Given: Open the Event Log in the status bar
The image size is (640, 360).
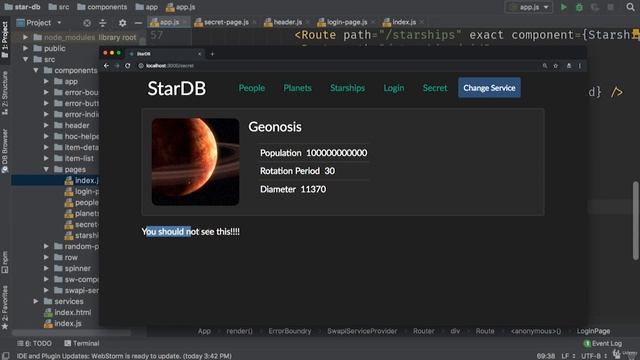Looking at the screenshot, I should (x=603, y=343).
